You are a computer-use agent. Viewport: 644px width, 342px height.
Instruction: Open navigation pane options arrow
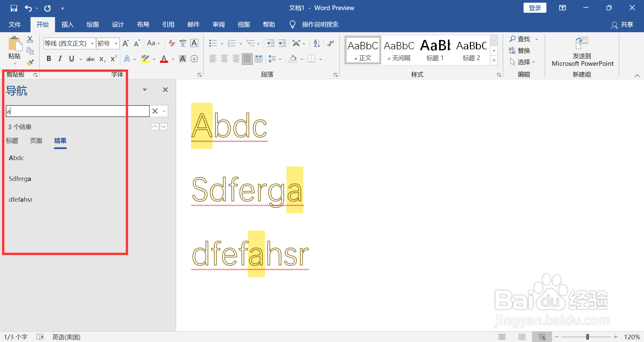click(x=145, y=90)
